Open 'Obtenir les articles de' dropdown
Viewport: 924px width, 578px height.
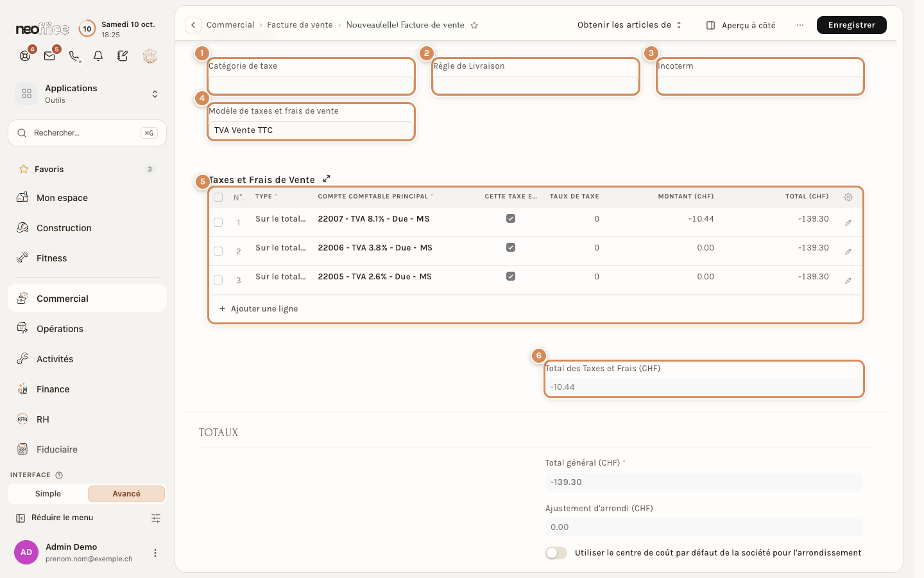click(629, 25)
